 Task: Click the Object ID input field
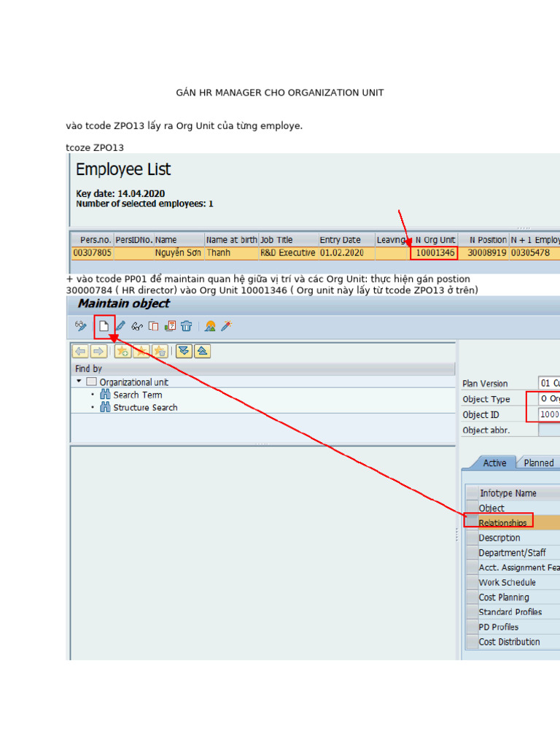(550, 414)
